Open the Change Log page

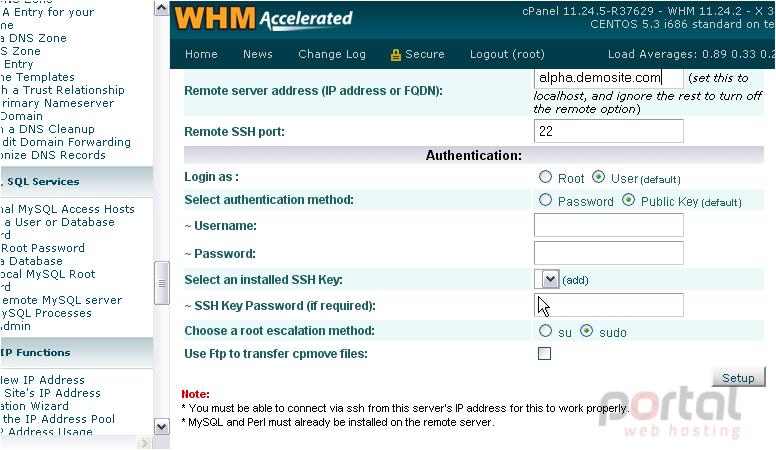pyautogui.click(x=332, y=54)
